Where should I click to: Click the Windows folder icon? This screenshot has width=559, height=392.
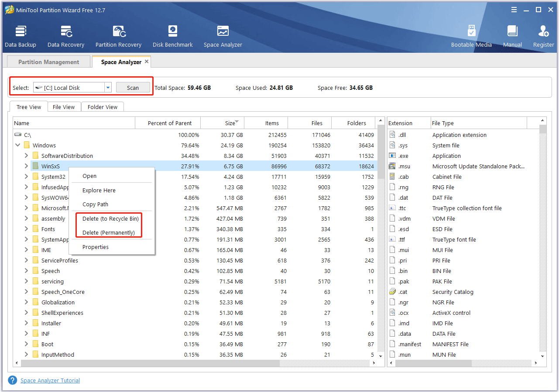pos(27,145)
